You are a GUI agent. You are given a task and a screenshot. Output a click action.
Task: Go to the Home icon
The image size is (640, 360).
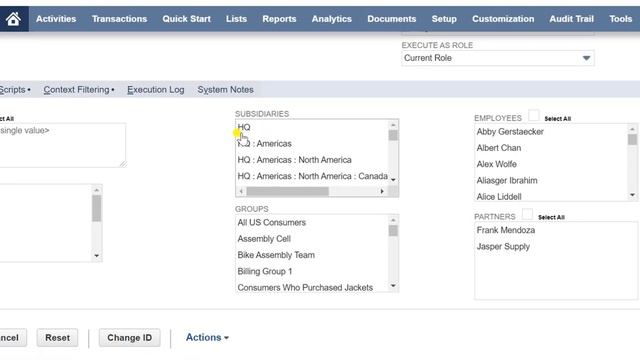click(13, 19)
